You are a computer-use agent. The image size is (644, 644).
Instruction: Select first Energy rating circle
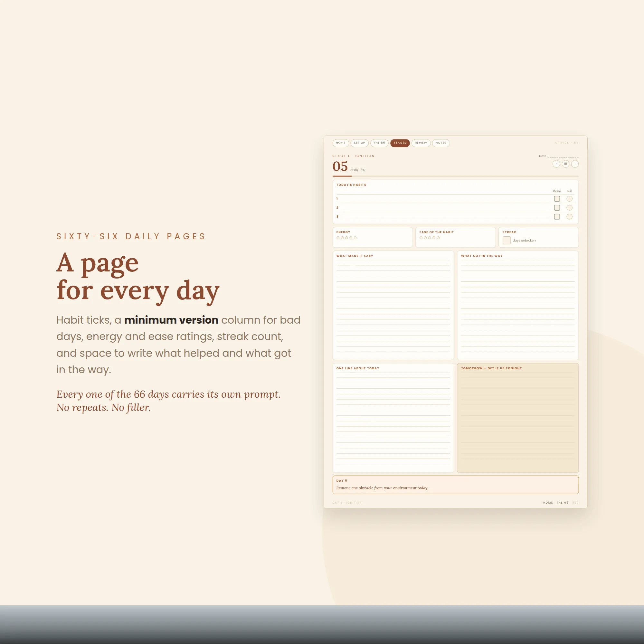click(338, 238)
